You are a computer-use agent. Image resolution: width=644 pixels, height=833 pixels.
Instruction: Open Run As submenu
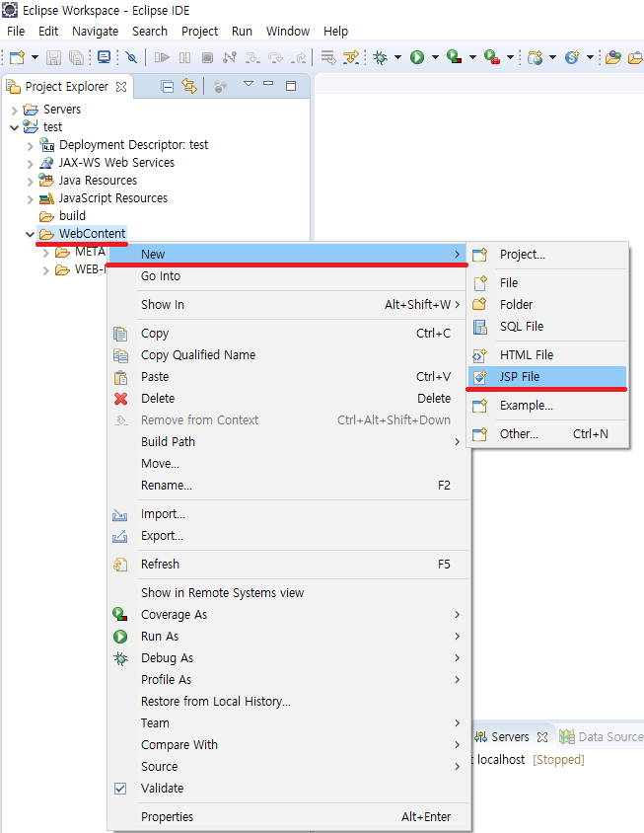289,637
